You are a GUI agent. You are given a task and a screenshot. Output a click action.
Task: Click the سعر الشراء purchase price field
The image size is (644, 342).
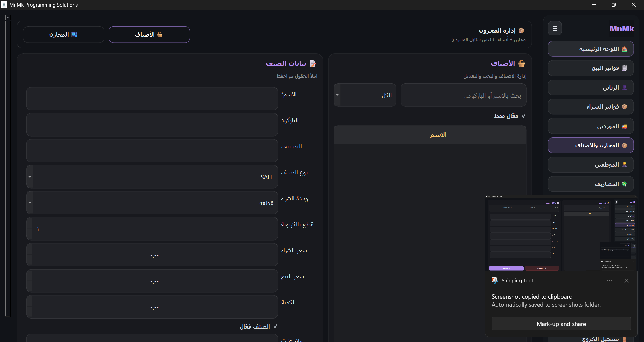pos(152,255)
